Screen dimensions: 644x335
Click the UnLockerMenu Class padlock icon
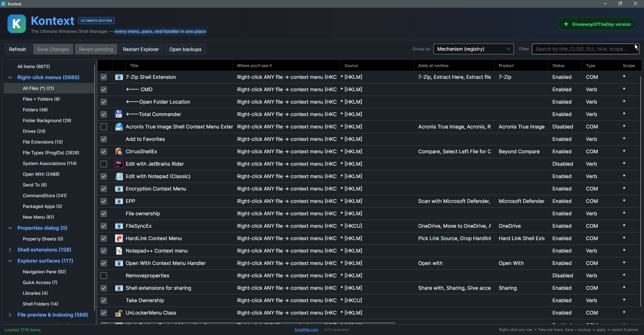[x=119, y=313]
